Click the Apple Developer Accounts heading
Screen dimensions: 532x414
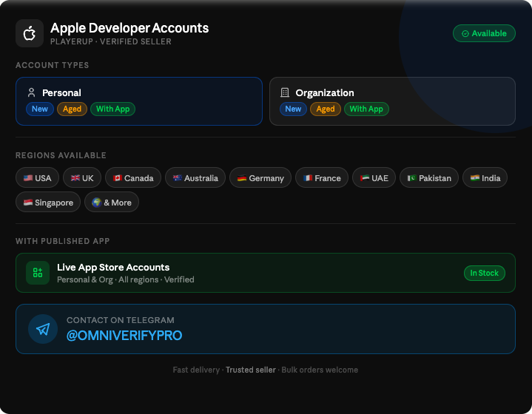(129, 28)
